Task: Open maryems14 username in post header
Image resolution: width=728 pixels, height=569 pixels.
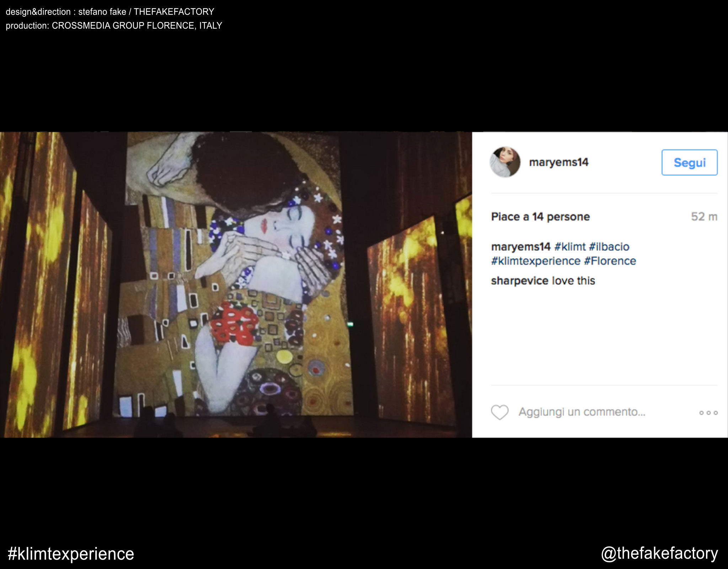Action: [558, 163]
